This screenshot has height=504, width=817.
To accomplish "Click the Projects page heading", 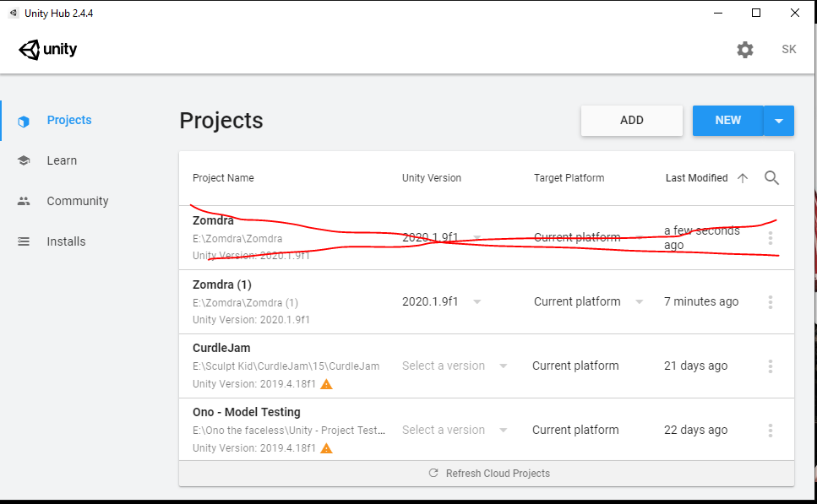I will tap(221, 121).
